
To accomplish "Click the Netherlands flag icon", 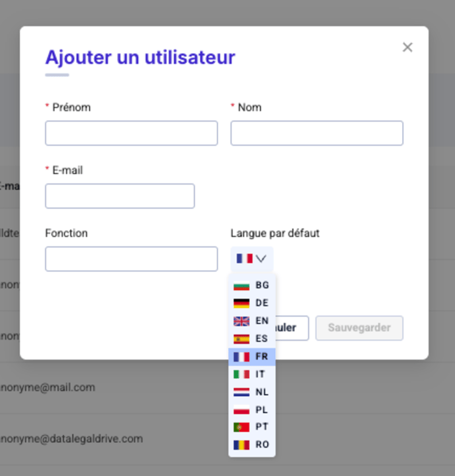I will click(x=241, y=392).
